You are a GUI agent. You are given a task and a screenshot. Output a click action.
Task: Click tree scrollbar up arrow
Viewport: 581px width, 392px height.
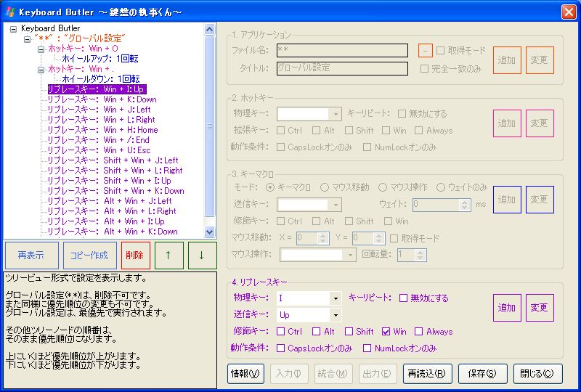[x=209, y=29]
